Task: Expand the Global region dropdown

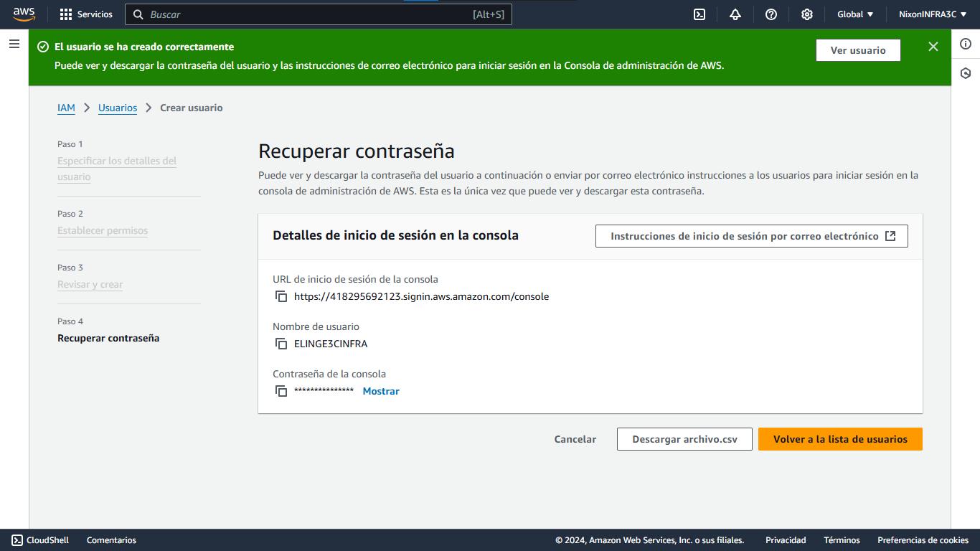Action: (x=855, y=14)
